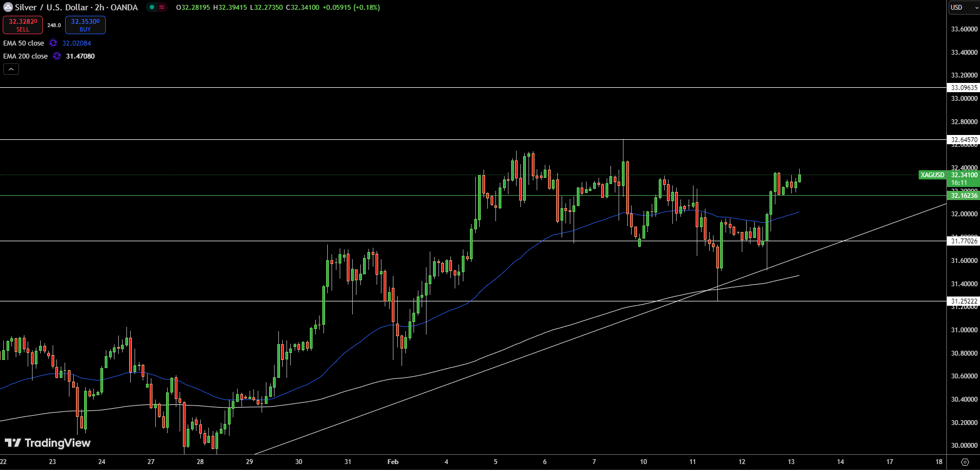Image resolution: width=980 pixels, height=470 pixels.
Task: Click the 248.0 spread value
Action: click(54, 25)
